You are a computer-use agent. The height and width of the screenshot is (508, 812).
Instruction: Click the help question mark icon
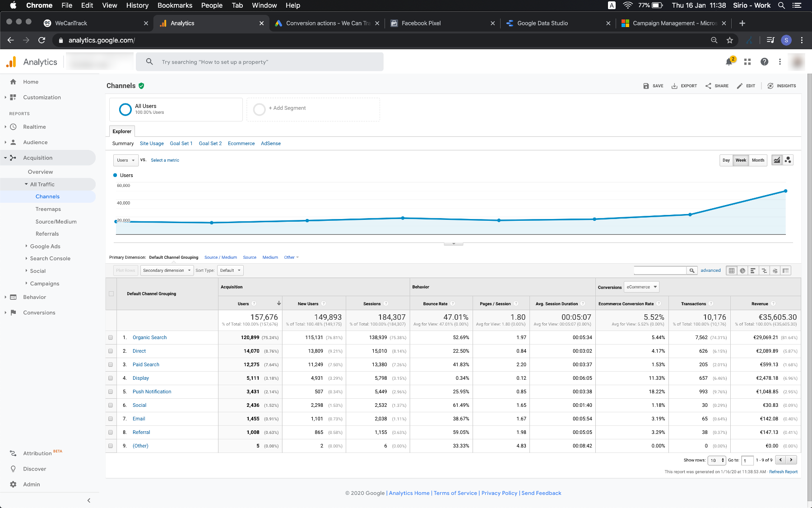click(x=764, y=62)
